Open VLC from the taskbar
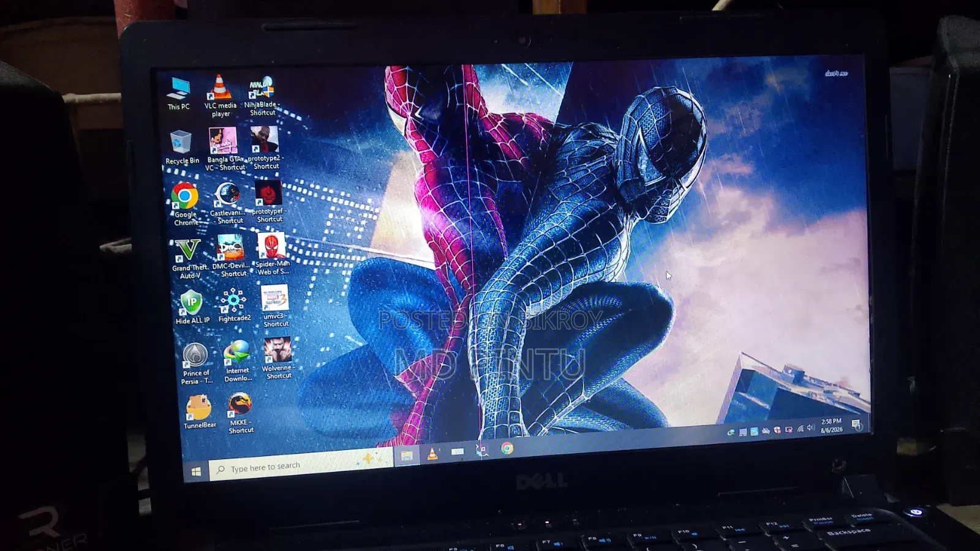 pyautogui.click(x=432, y=454)
